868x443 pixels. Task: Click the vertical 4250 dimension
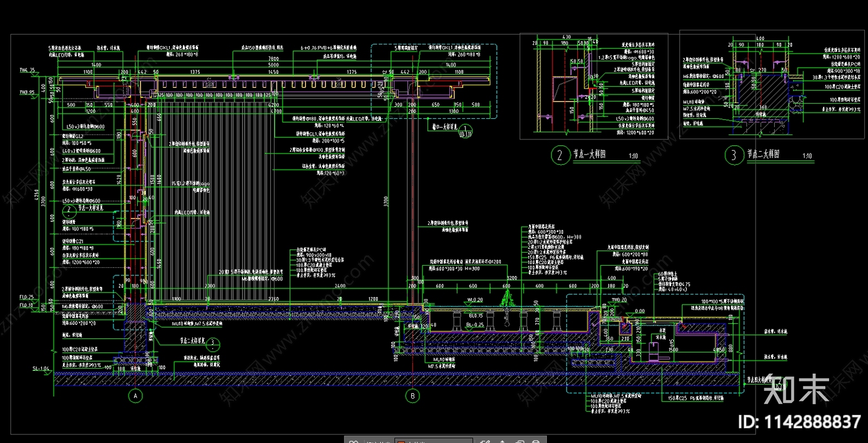36,195
